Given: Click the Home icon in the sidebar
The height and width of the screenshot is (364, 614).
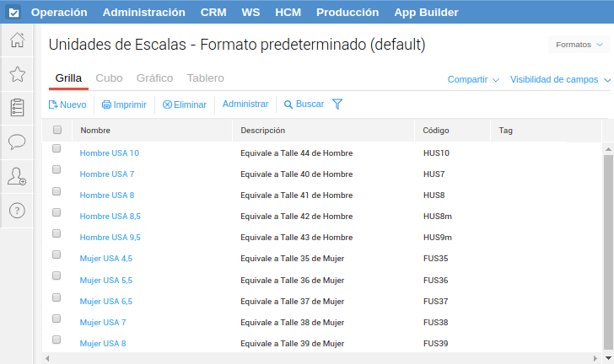Looking at the screenshot, I should pyautogui.click(x=16, y=40).
